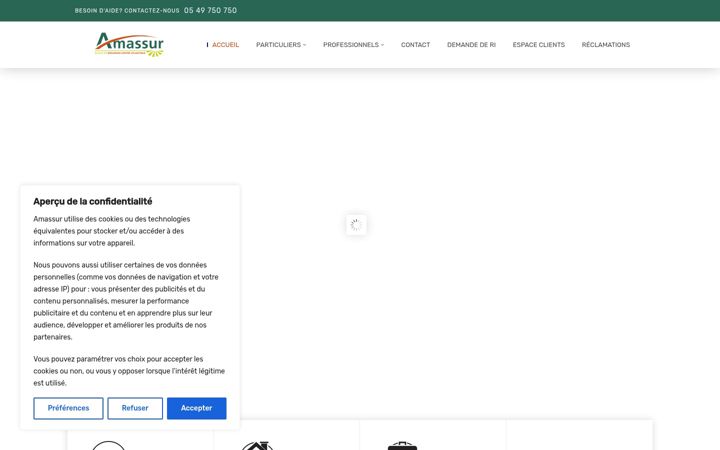Expand the Particuliers dropdown menu

(281, 45)
